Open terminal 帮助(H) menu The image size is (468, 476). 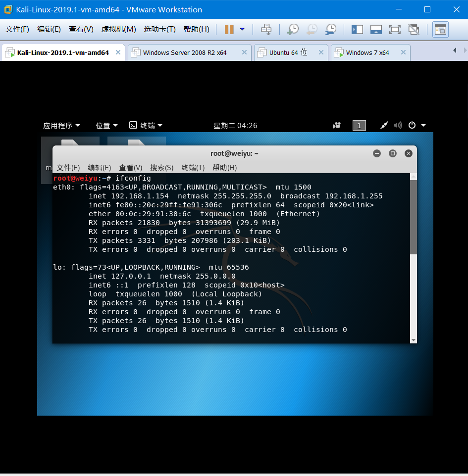pos(224,168)
